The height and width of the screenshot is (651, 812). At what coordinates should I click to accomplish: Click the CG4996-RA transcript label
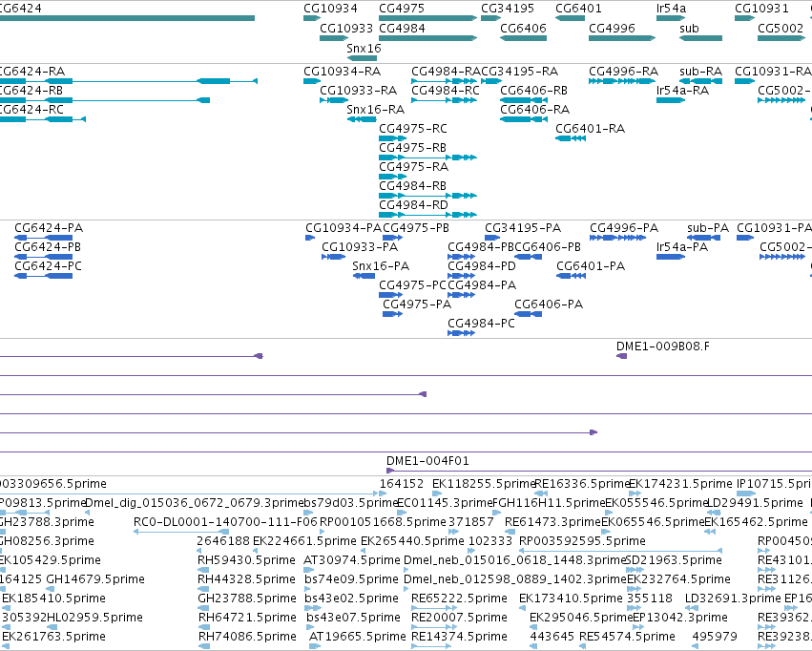tap(623, 71)
